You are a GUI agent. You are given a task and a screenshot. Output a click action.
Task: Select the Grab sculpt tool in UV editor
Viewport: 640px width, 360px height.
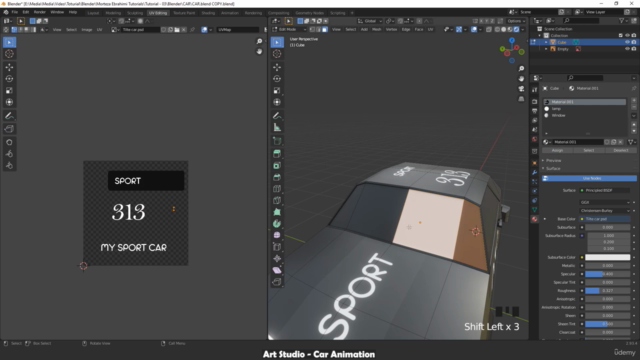coord(9,142)
